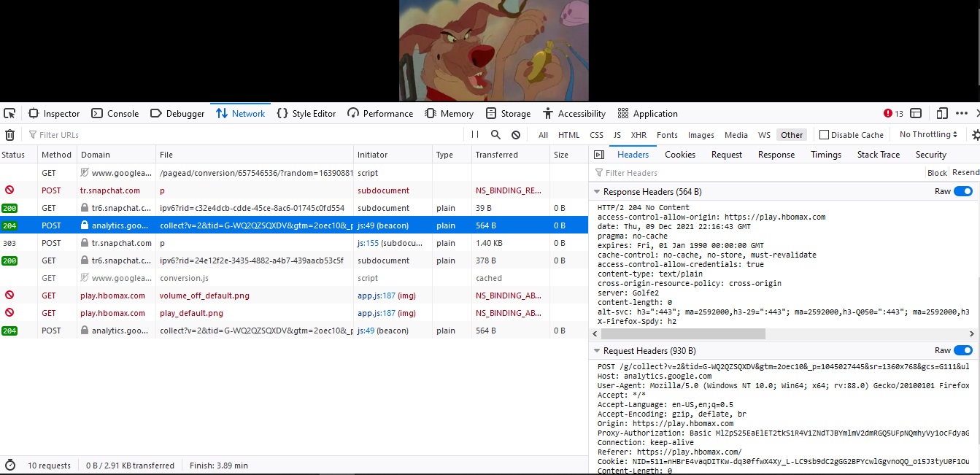Show the 13 errors badge
The width and height of the screenshot is (980, 475).
894,114
